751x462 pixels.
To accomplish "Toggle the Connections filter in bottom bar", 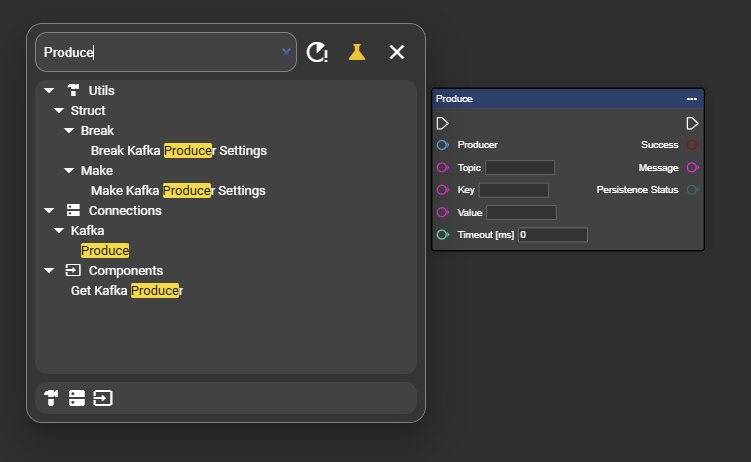I will tap(77, 398).
